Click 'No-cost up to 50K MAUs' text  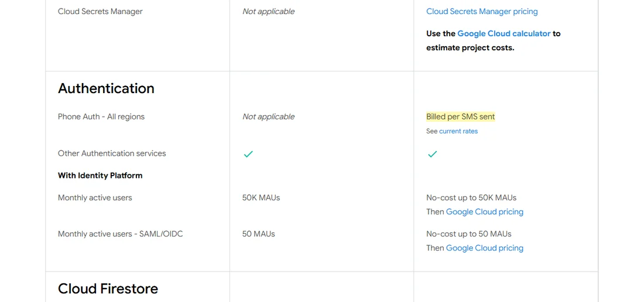471,198
